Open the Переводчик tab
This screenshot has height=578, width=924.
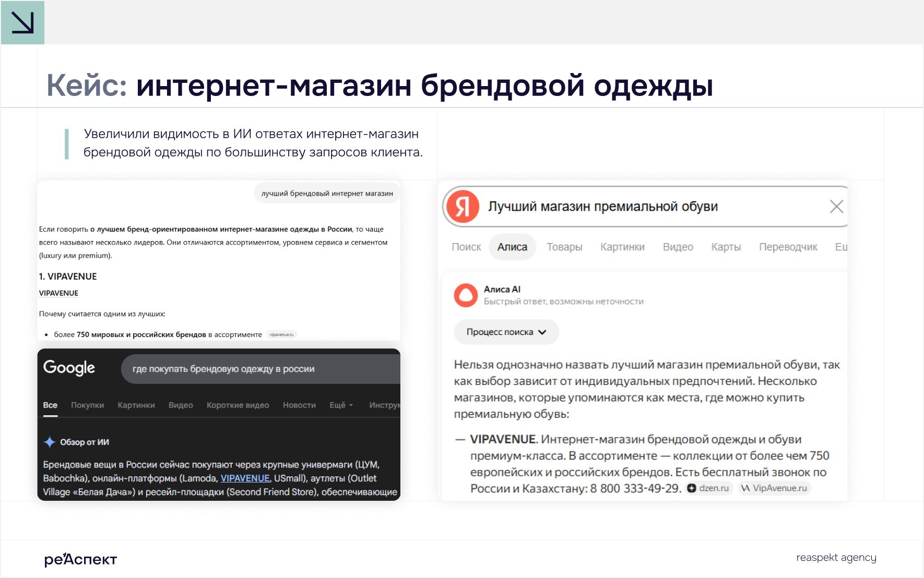pos(788,247)
